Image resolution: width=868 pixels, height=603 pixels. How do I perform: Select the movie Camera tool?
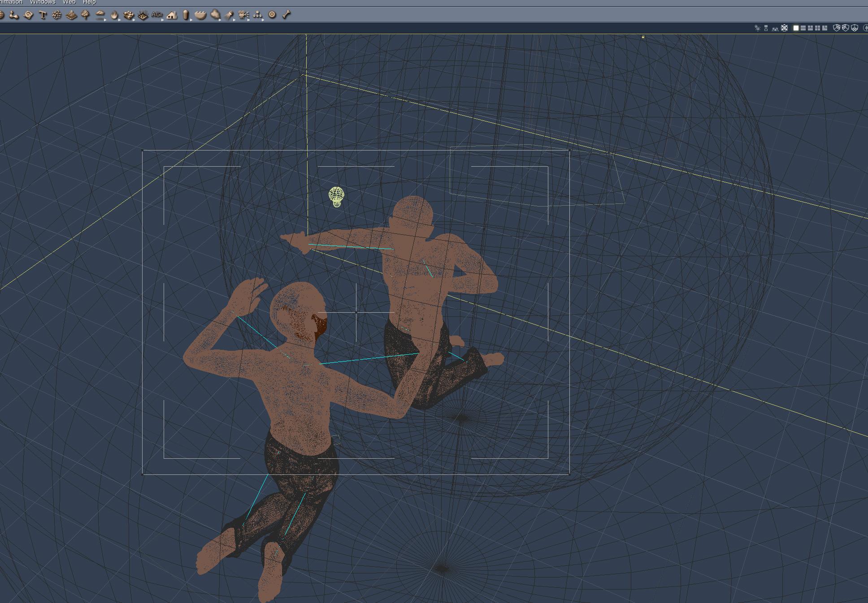[243, 15]
